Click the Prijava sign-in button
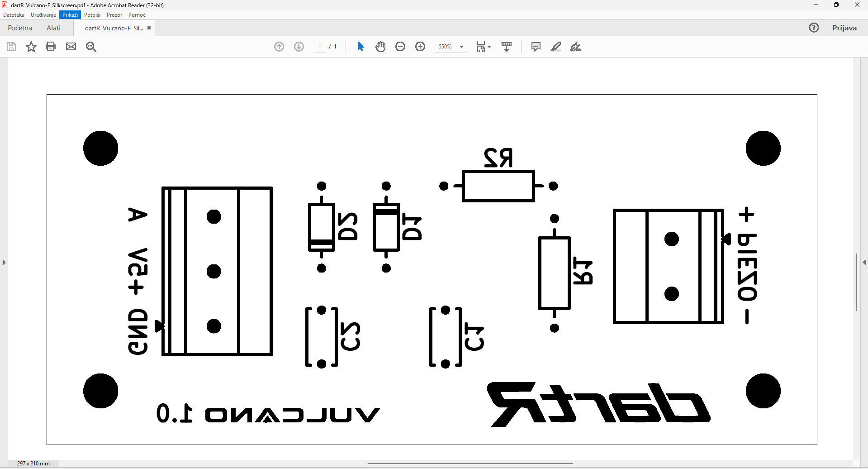 (844, 28)
